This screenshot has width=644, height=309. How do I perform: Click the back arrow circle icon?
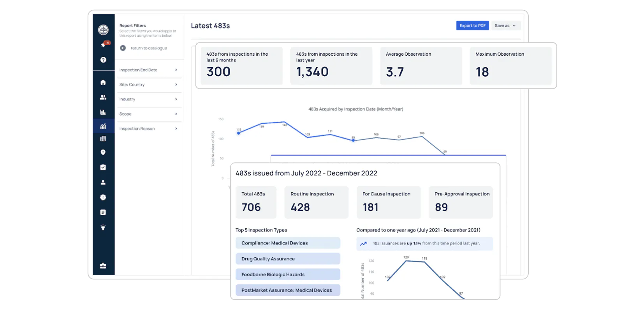click(x=123, y=48)
